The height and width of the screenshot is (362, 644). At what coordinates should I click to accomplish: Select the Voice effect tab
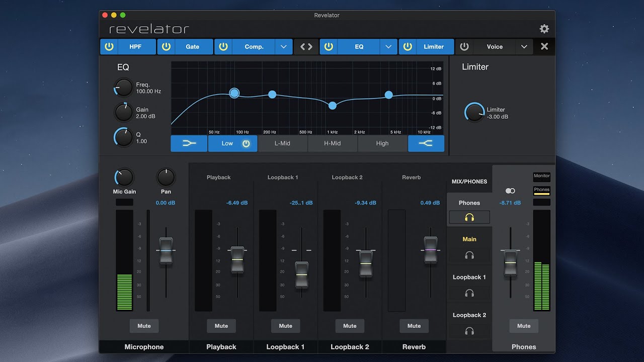(x=495, y=47)
